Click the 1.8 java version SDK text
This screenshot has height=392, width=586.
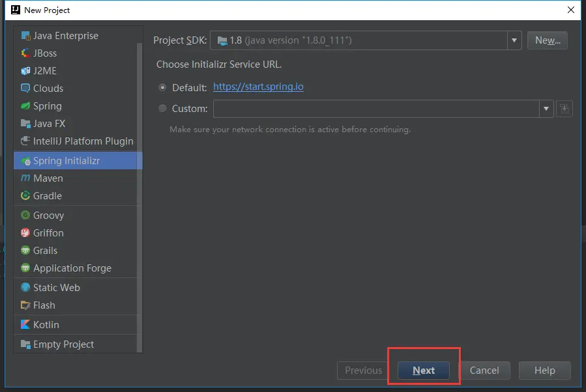290,40
